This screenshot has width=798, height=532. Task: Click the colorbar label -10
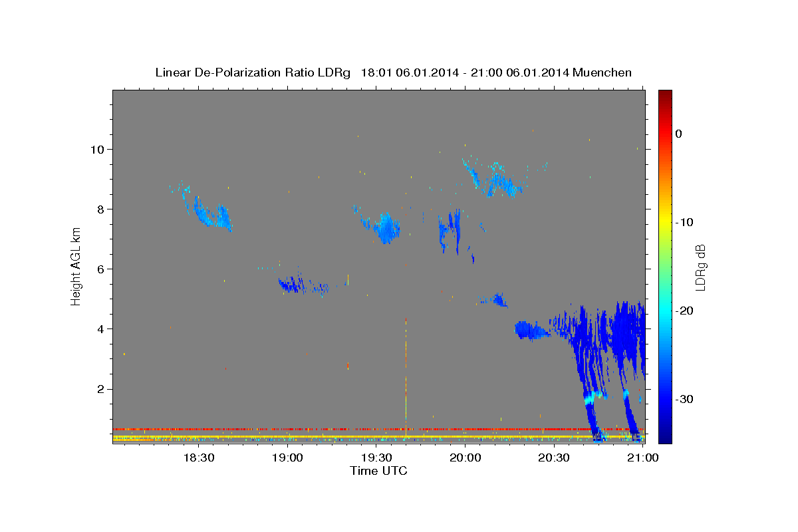(684, 222)
